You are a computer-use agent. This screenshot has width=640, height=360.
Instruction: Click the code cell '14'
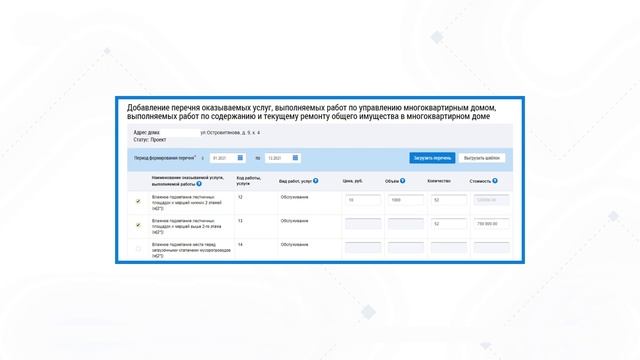240,244
